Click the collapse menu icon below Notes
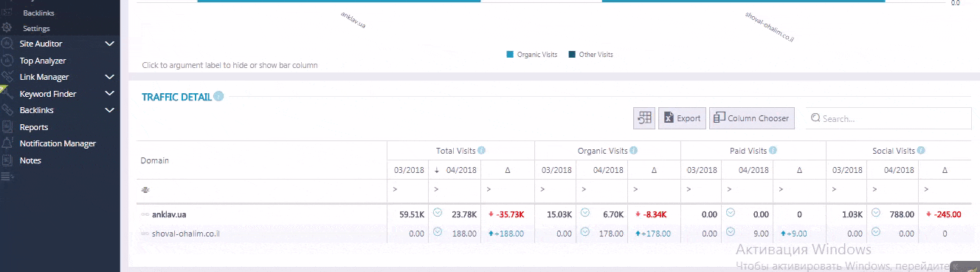 click(x=7, y=176)
